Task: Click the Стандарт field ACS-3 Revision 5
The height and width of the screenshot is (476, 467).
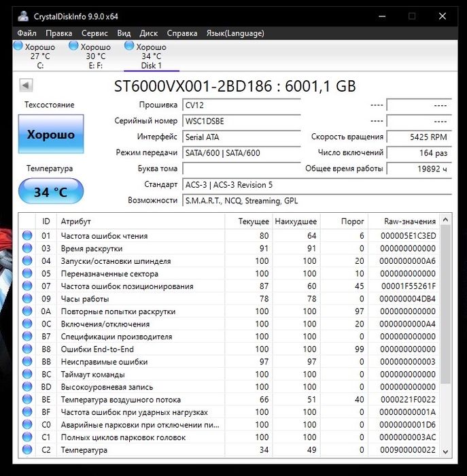Action: tap(317, 184)
